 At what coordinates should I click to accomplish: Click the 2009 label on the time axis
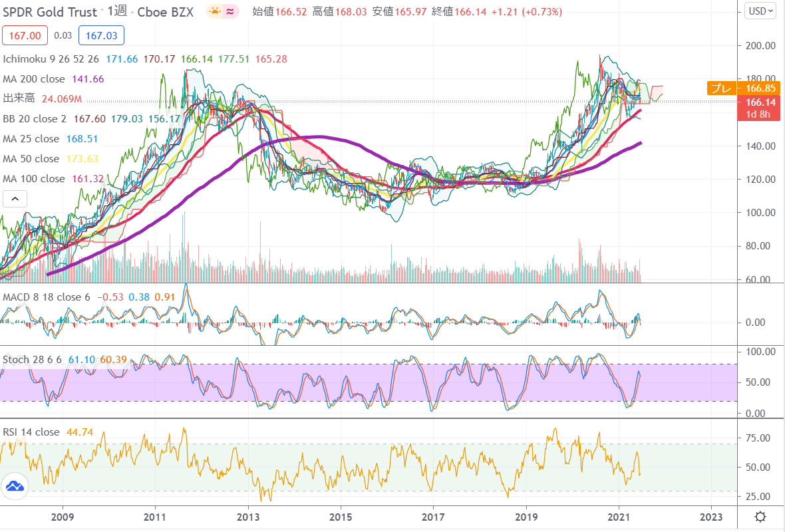point(63,517)
